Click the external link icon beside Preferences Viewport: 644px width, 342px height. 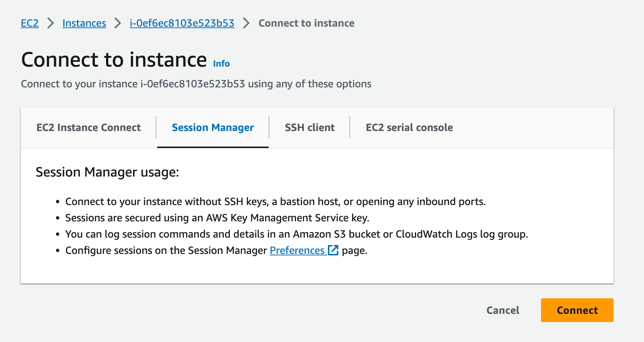[x=333, y=250]
